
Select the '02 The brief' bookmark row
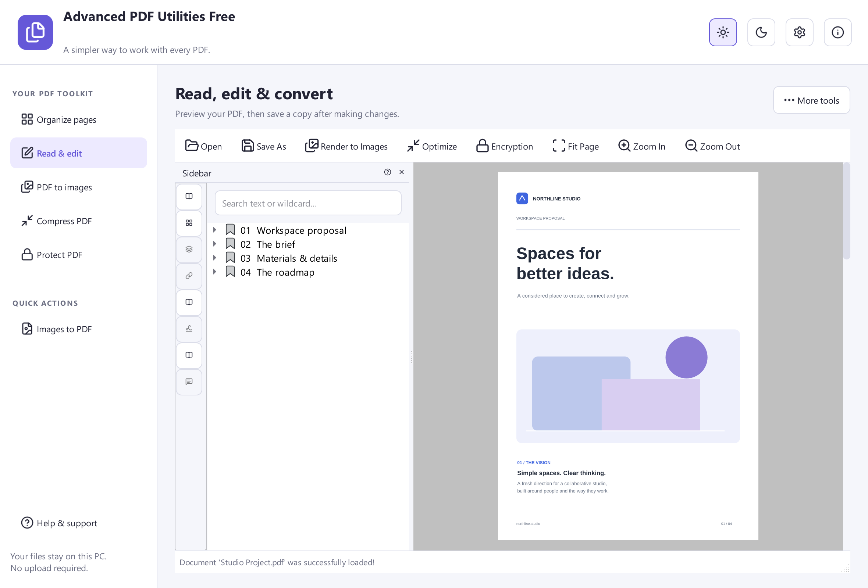point(308,244)
